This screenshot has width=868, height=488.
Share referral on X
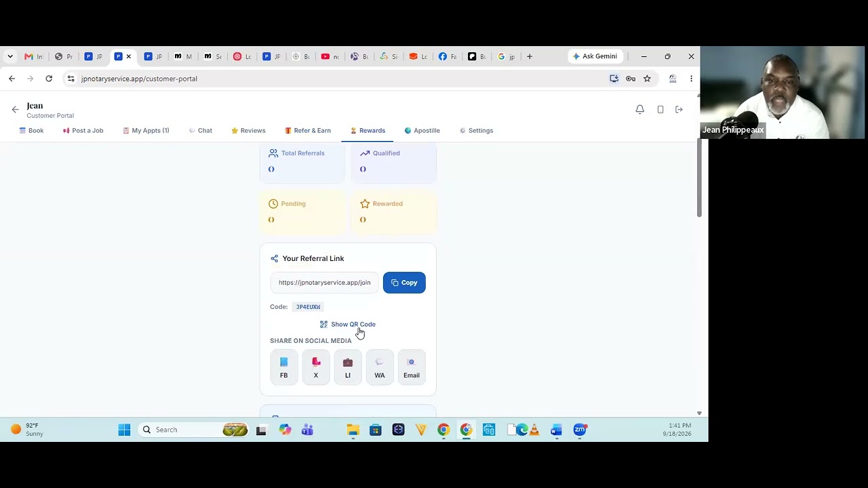(x=316, y=367)
